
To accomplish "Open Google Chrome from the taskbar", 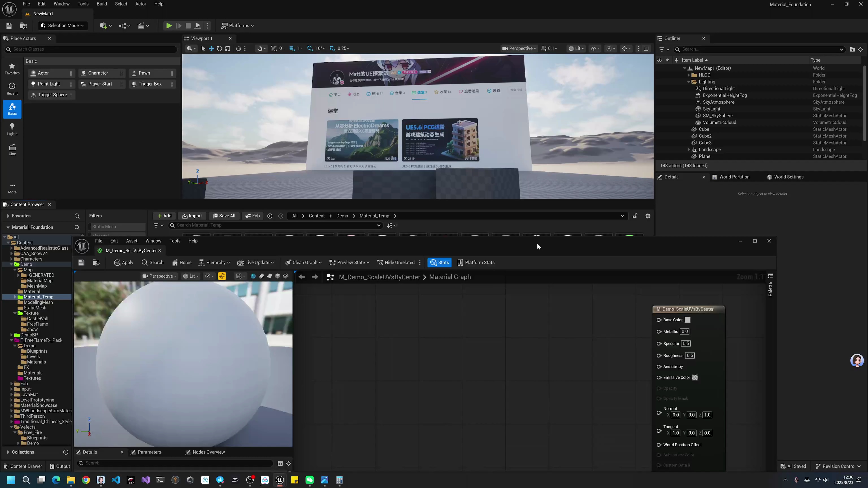I will [x=86, y=480].
